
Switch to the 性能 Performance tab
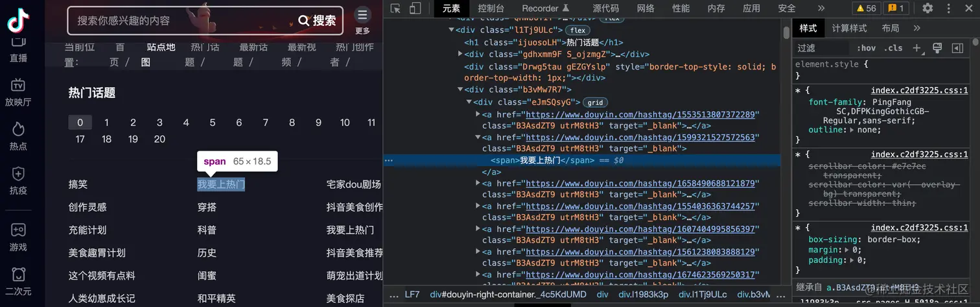click(681, 8)
